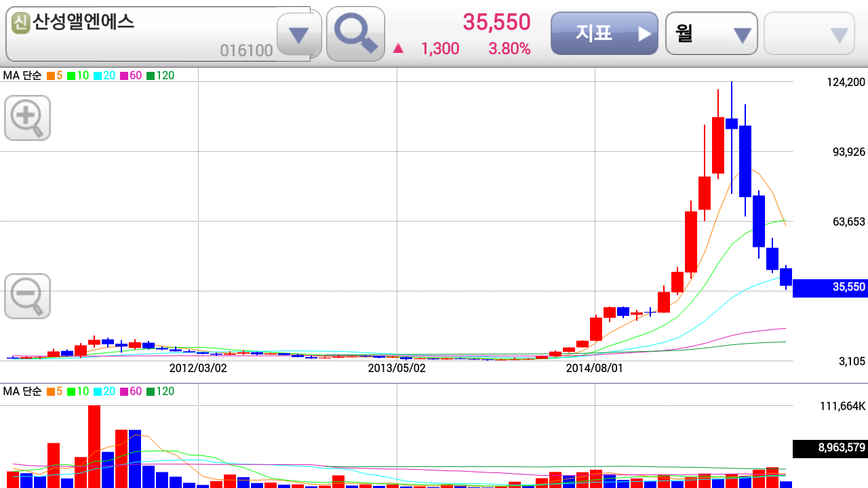
Task: Click the tallest red volume bar
Action: coord(94,447)
